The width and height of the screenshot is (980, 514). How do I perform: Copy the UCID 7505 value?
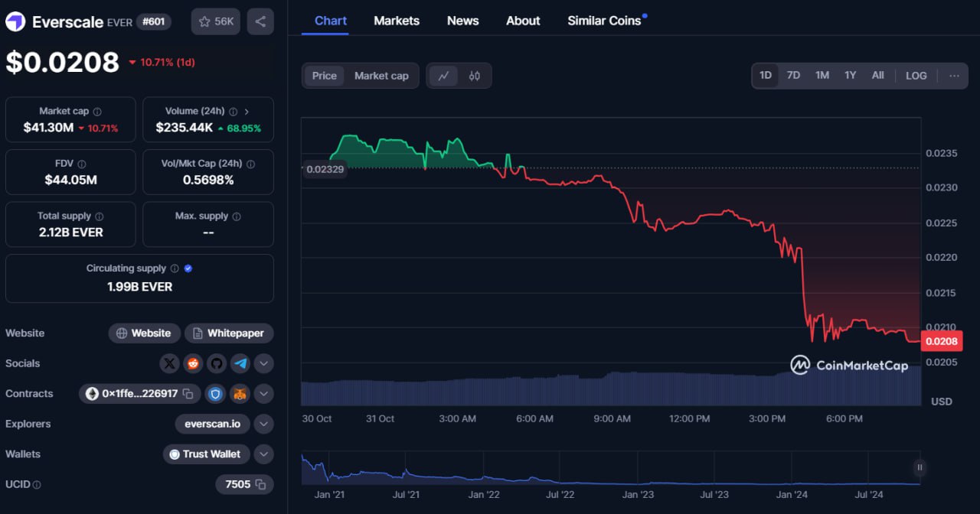260,484
